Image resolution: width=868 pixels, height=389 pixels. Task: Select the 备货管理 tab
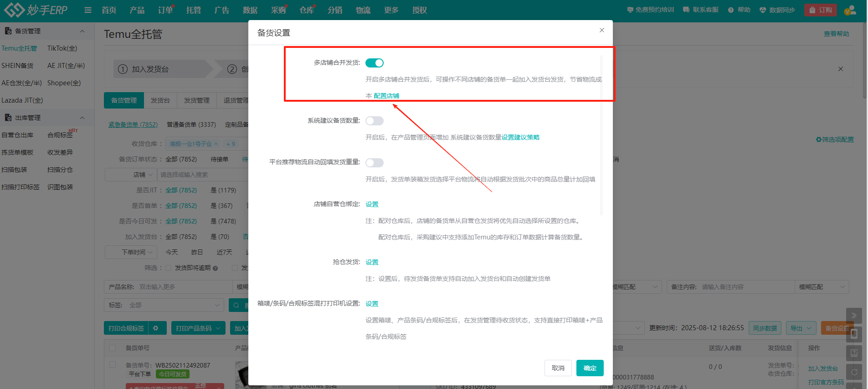[x=124, y=100]
